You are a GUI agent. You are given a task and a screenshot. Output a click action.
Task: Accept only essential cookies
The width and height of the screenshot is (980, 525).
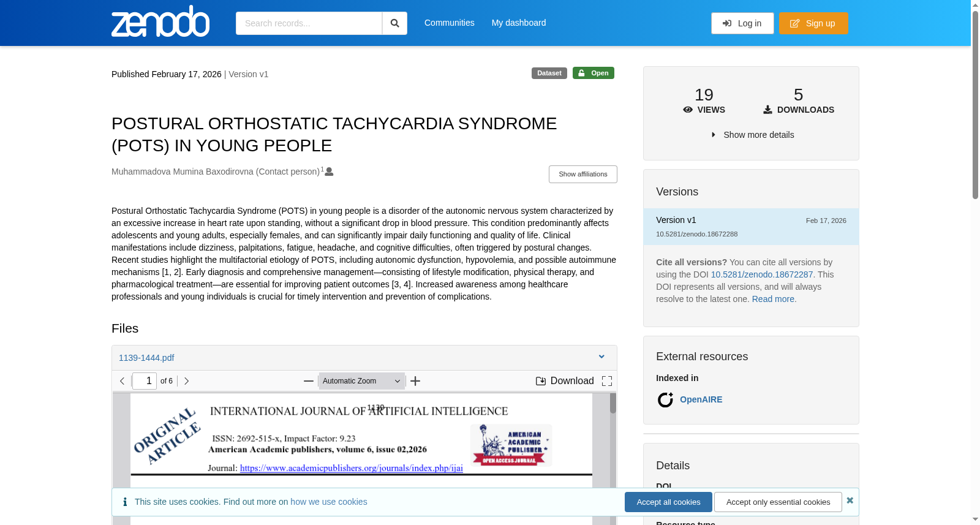click(x=778, y=502)
